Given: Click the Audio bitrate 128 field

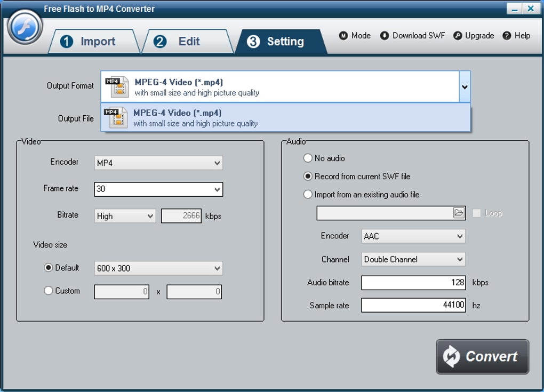Looking at the screenshot, I should pyautogui.click(x=413, y=282).
